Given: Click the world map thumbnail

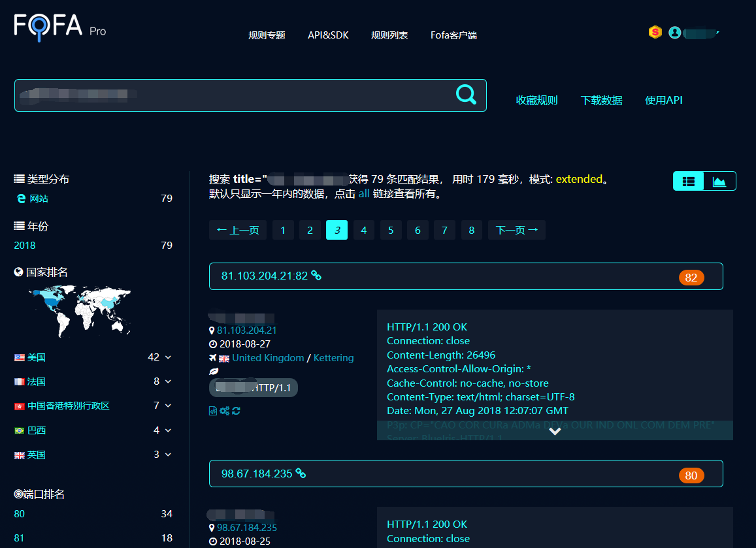Looking at the screenshot, I should (x=79, y=311).
